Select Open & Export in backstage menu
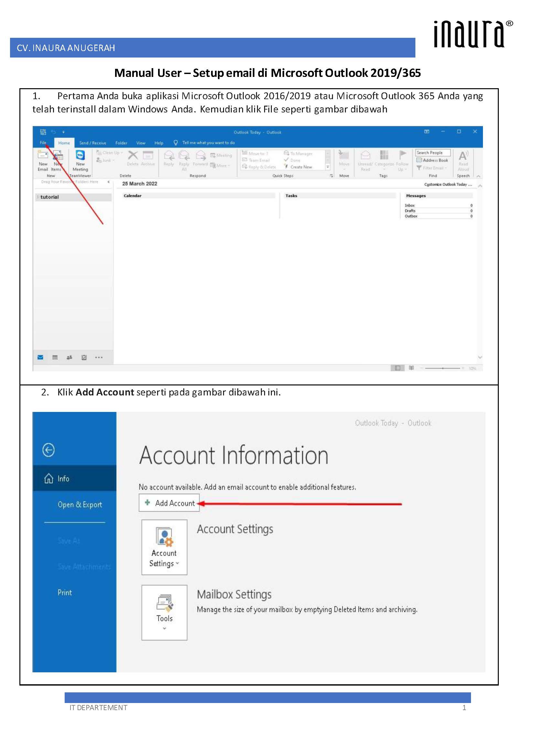535x756 pixels. click(80, 504)
